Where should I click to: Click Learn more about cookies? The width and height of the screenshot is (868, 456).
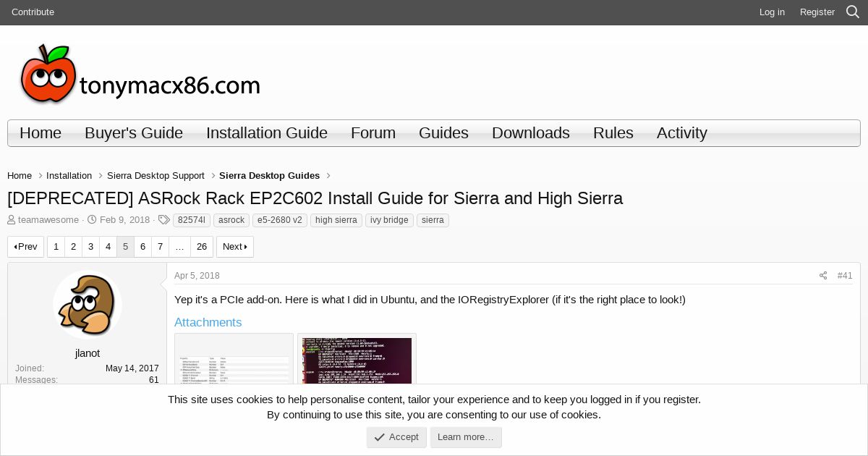[x=466, y=437]
